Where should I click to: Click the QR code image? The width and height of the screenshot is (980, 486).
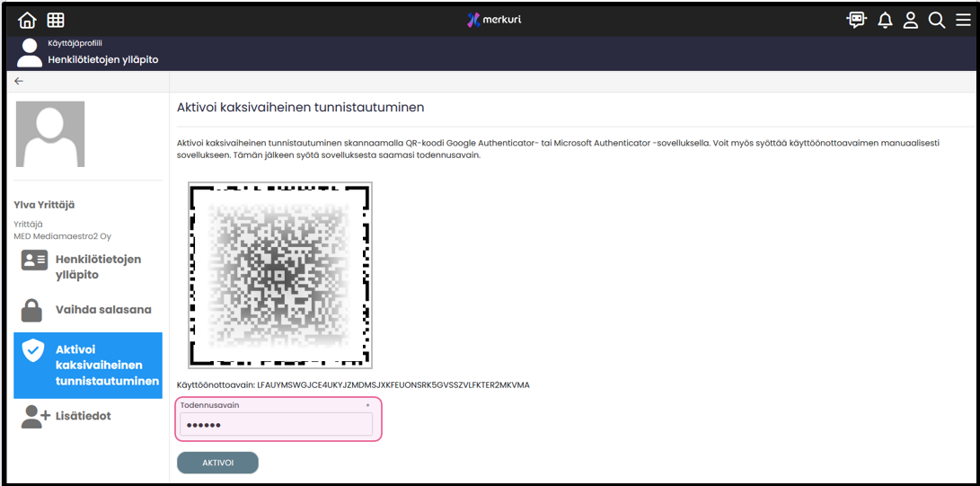point(280,275)
